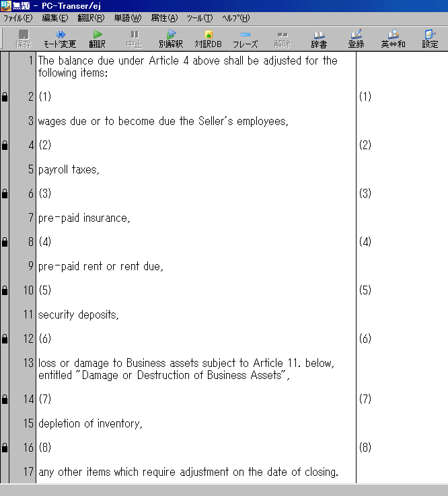This screenshot has width=448, height=496.
Task: Open the 辞書 dictionary icon
Action: [319, 38]
